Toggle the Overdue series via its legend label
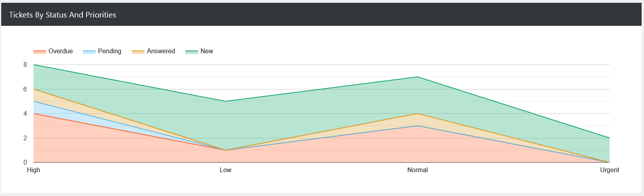Image resolution: width=644 pixels, height=196 pixels. pyautogui.click(x=60, y=51)
